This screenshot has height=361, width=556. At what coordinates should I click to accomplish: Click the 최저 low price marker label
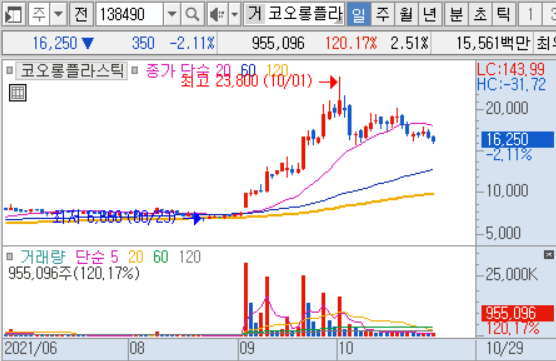pos(114,217)
